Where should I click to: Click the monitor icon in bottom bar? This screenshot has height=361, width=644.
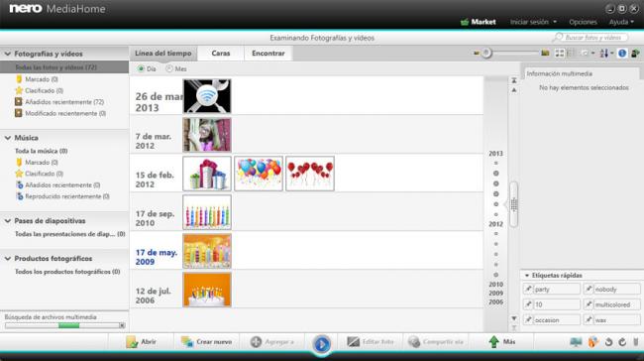pos(576,342)
